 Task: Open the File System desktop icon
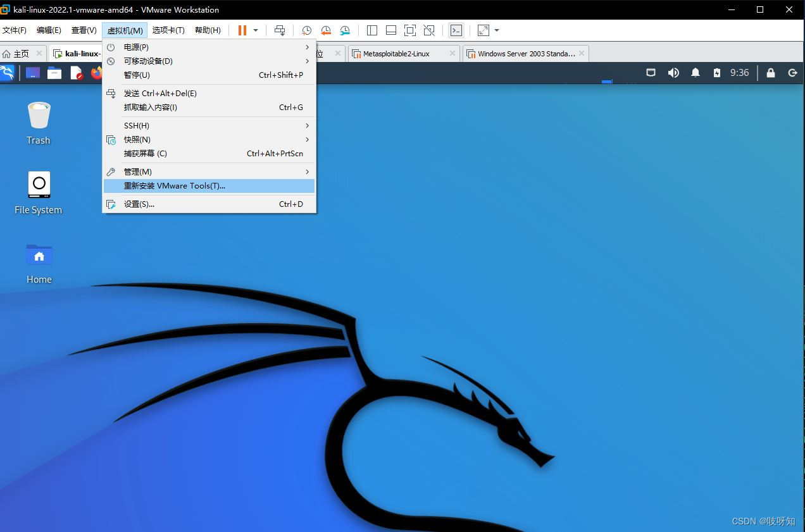[x=39, y=192]
